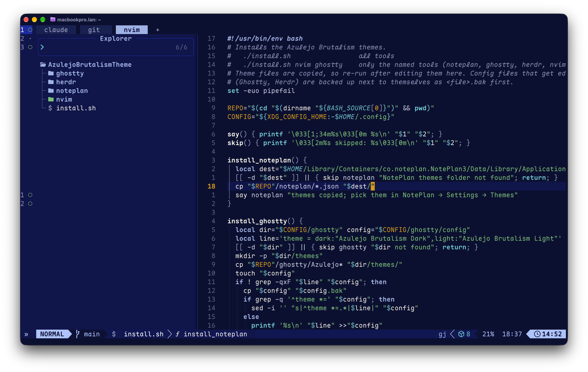Screen dimensions: 588x372
Task: Click the gj pending keys indicator
Action: pos(442,334)
